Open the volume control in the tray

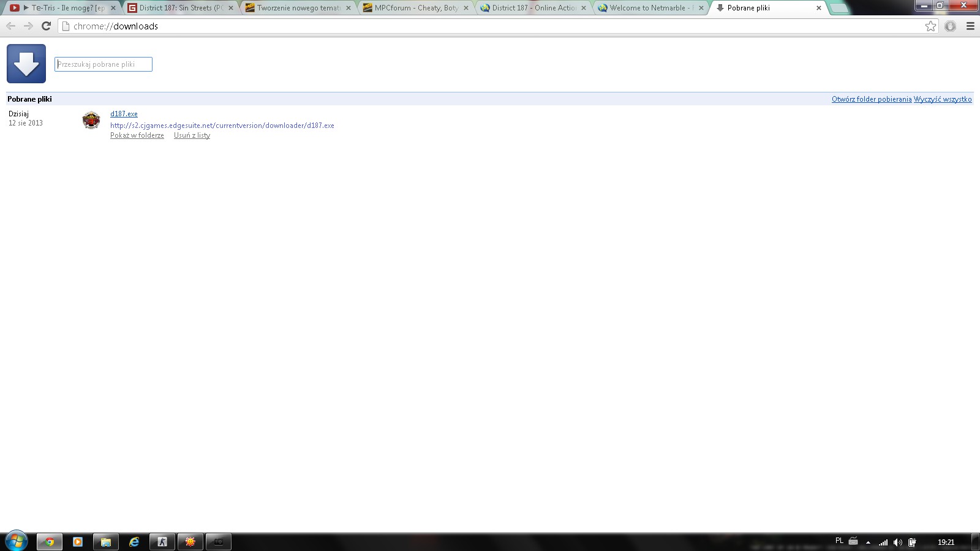click(x=898, y=542)
